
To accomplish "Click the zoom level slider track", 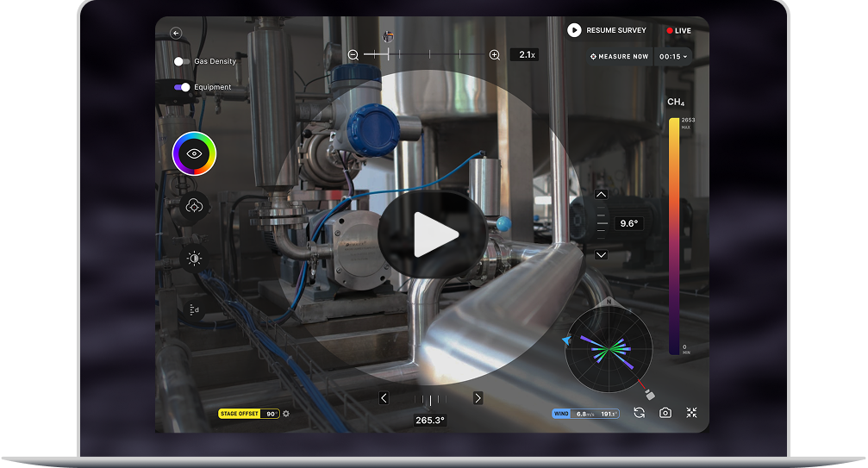I will pos(424,55).
